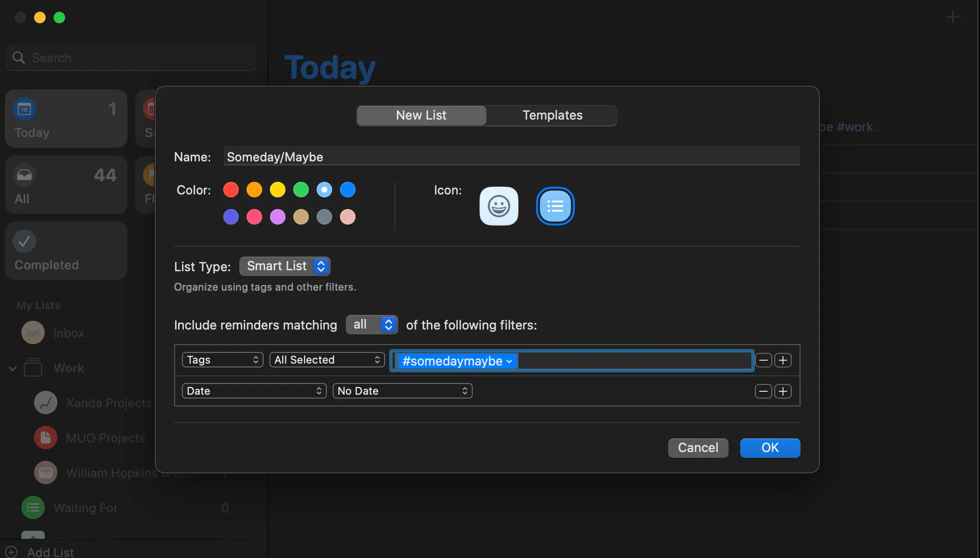This screenshot has height=558, width=980.
Task: Open the All reminders list
Action: [x=66, y=185]
